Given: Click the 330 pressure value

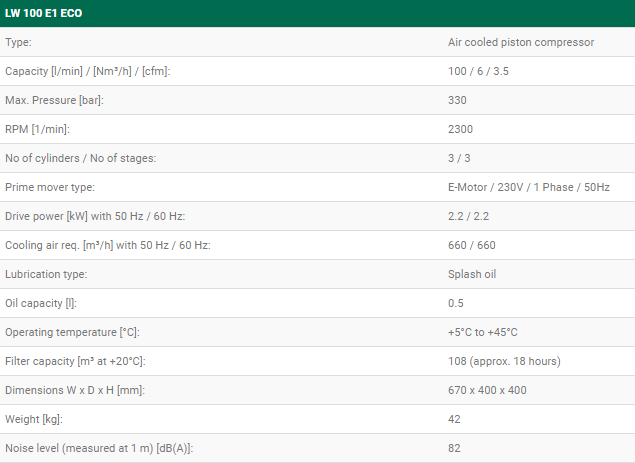Looking at the screenshot, I should [x=457, y=100].
